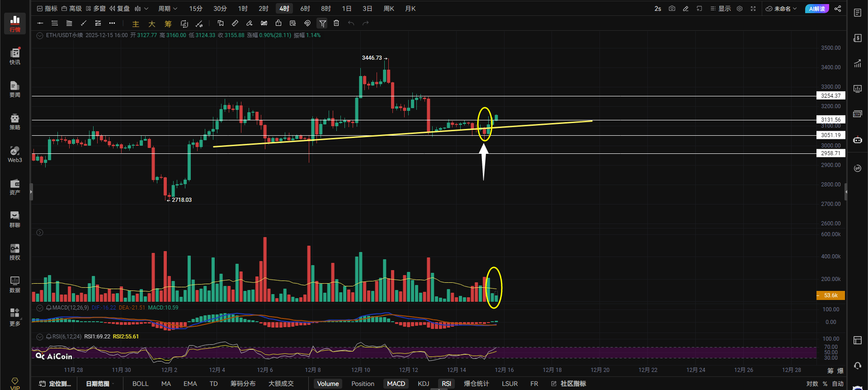Open the 指标 indicators menu

47,9
